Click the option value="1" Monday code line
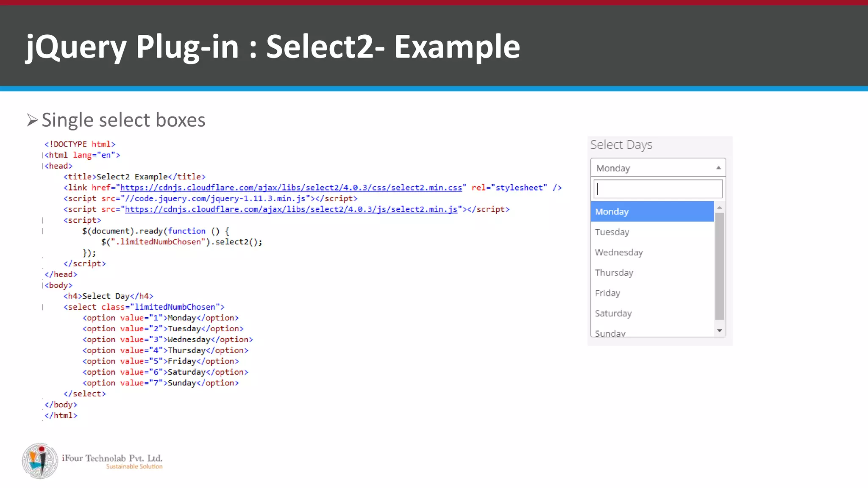 point(161,318)
